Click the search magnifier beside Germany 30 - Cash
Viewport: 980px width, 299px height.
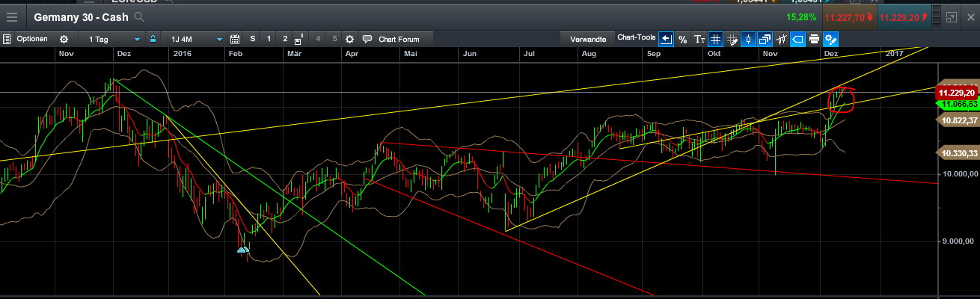click(139, 16)
